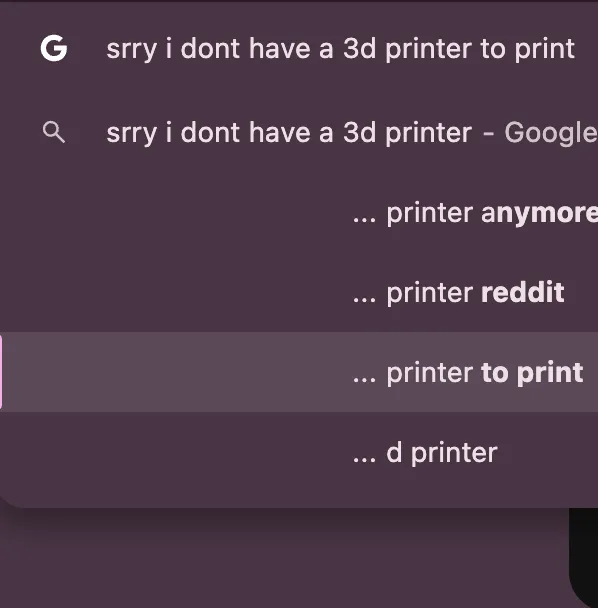The width and height of the screenshot is (598, 608).
Task: Click the bold word "anymore"
Action: 539,214
